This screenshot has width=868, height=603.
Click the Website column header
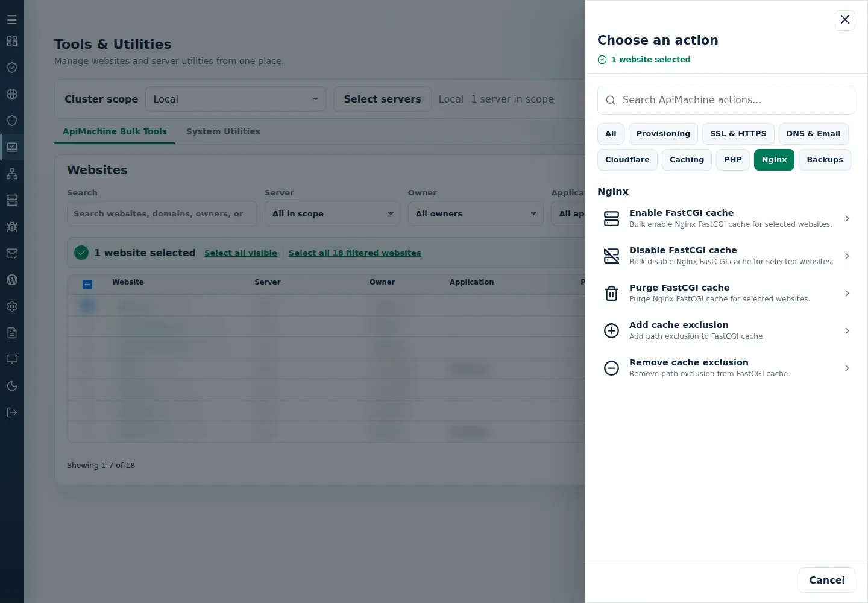pos(128,282)
